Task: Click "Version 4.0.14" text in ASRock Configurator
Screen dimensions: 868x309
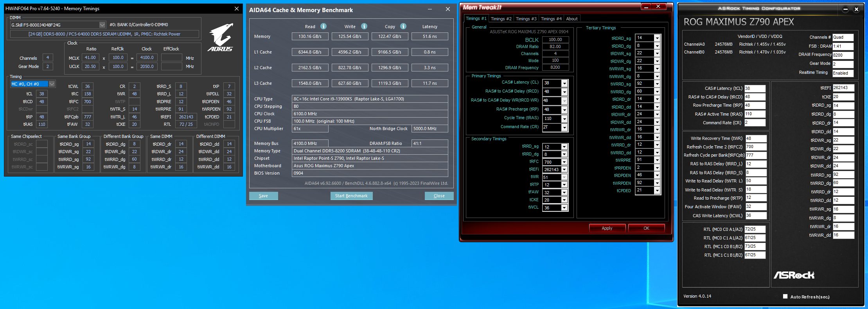Action: pyautogui.click(x=697, y=296)
